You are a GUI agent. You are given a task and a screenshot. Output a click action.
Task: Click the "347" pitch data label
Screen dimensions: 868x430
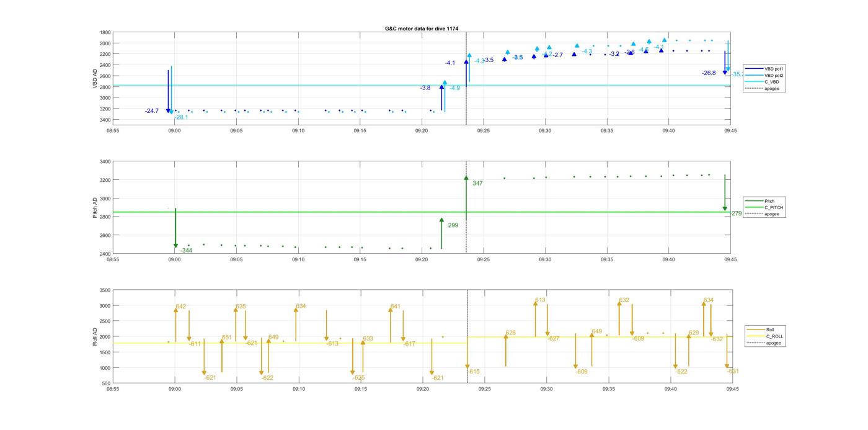[477, 184]
